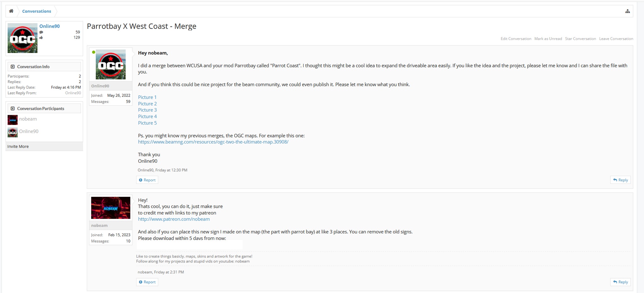This screenshot has width=644, height=293.
Task: Open nobeam's small participant avatar
Action: [13, 120]
